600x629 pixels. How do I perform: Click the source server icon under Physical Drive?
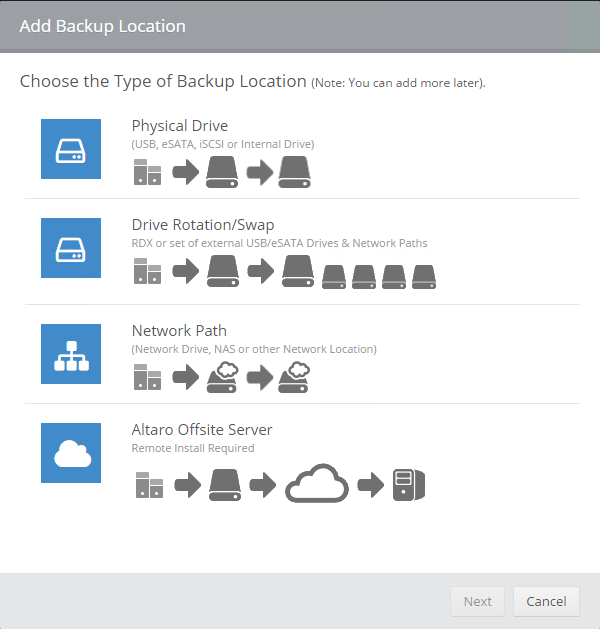(147, 173)
